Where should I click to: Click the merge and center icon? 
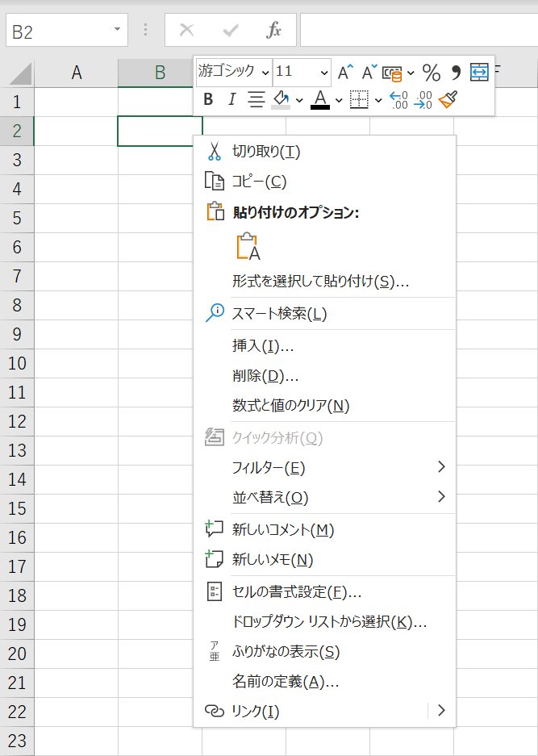pos(480,72)
